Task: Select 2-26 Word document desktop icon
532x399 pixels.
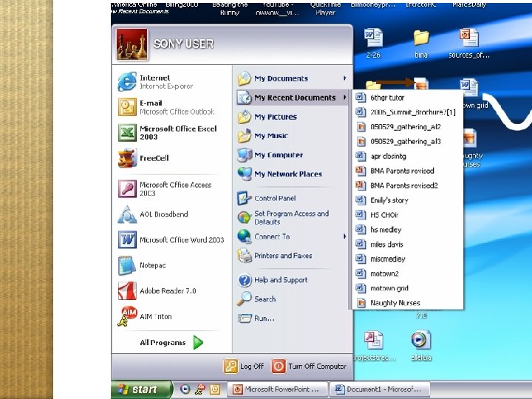Action: (x=373, y=44)
